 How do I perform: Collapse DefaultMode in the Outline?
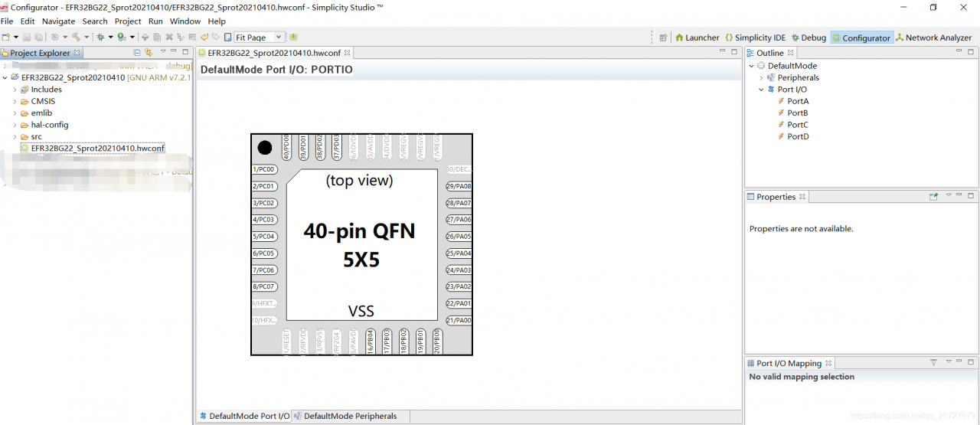[751, 66]
